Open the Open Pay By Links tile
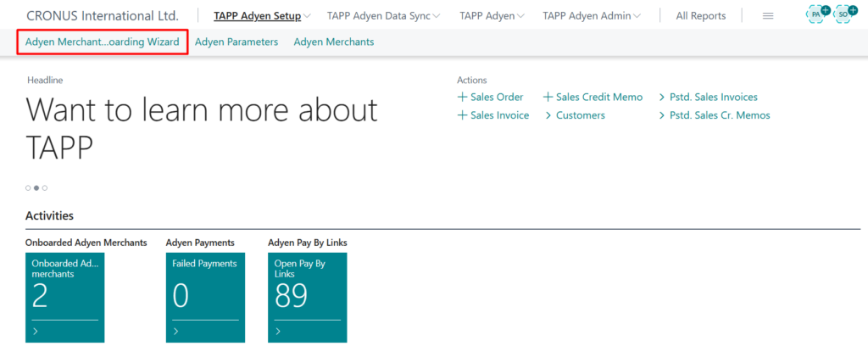Image resolution: width=868 pixels, height=363 pixels. coord(307,297)
